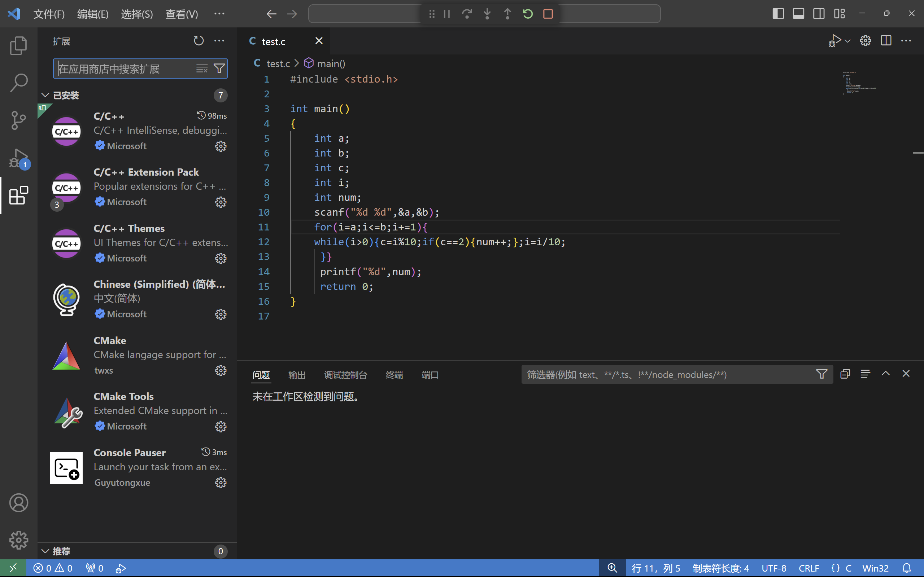Click the debug Stop button
Screen dimensions: 924x577
pyautogui.click(x=548, y=14)
